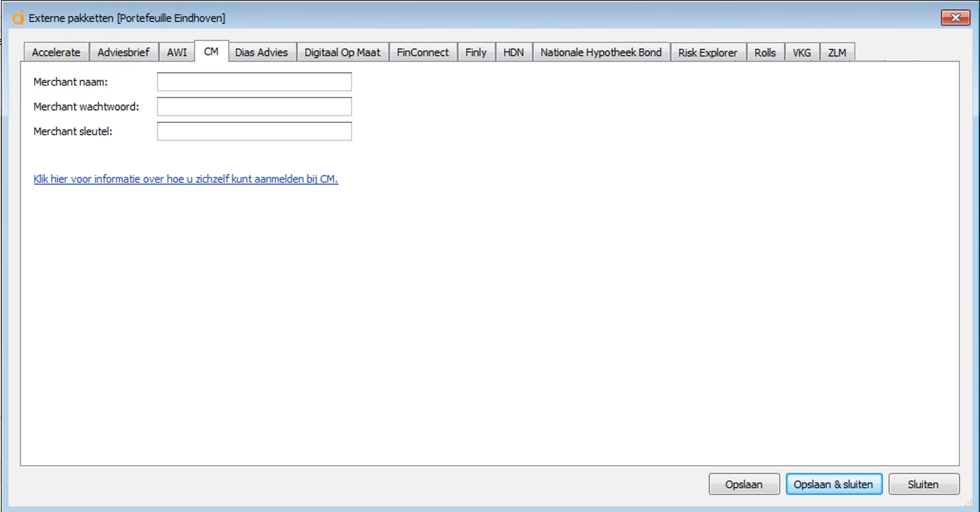
Task: Open the Rolls tab
Action: click(x=765, y=52)
